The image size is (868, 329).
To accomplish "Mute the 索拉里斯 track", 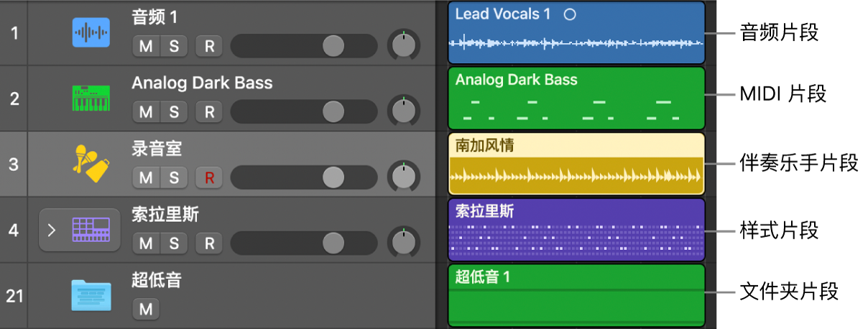I will coord(146,244).
